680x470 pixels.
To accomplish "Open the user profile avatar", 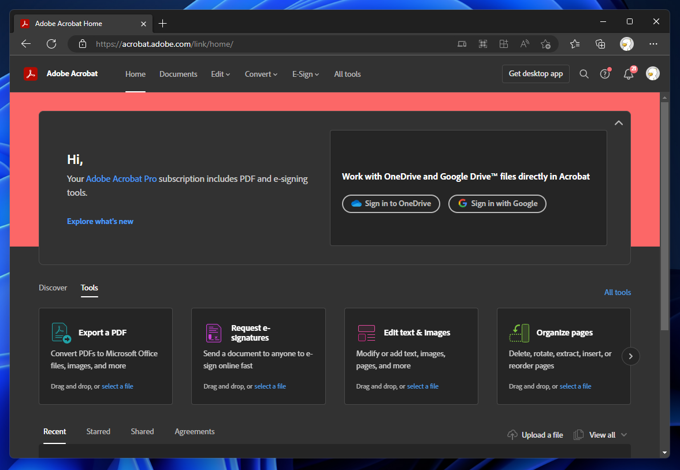I will click(x=653, y=74).
